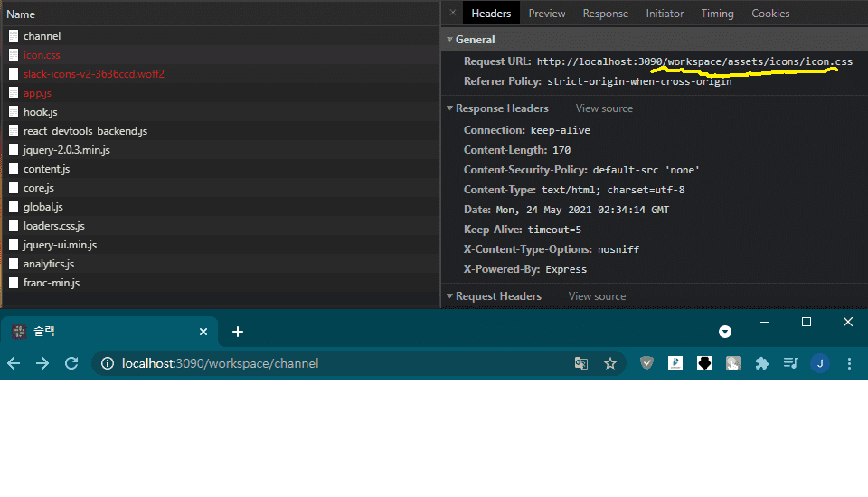
Task: Collapse the Response Headers section
Action: 450,108
